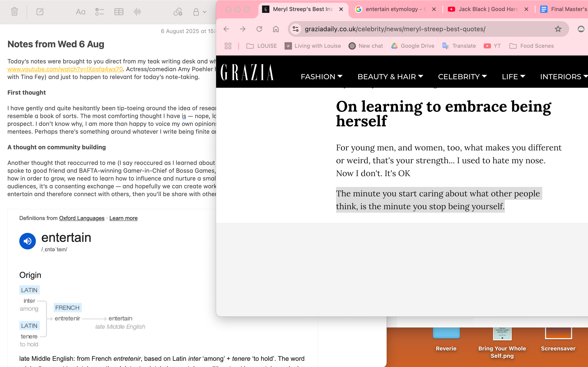The image size is (588, 367).
Task: Switch to the entertain etymology tab
Action: (391, 9)
